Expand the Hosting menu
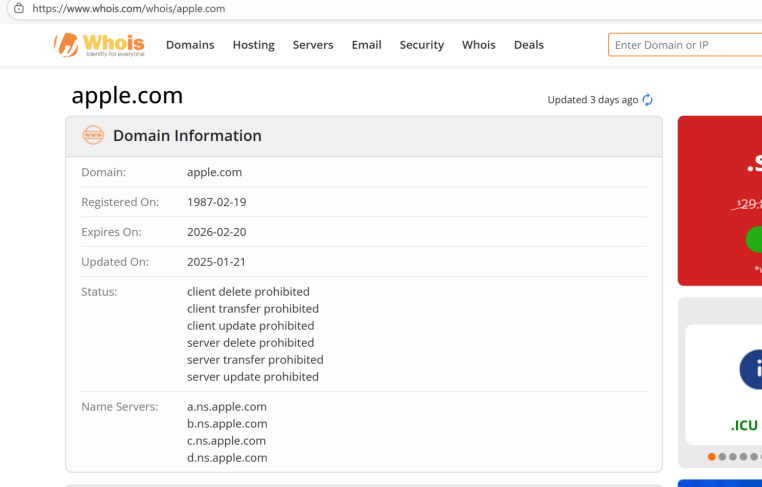The height and width of the screenshot is (487, 762). (x=253, y=45)
